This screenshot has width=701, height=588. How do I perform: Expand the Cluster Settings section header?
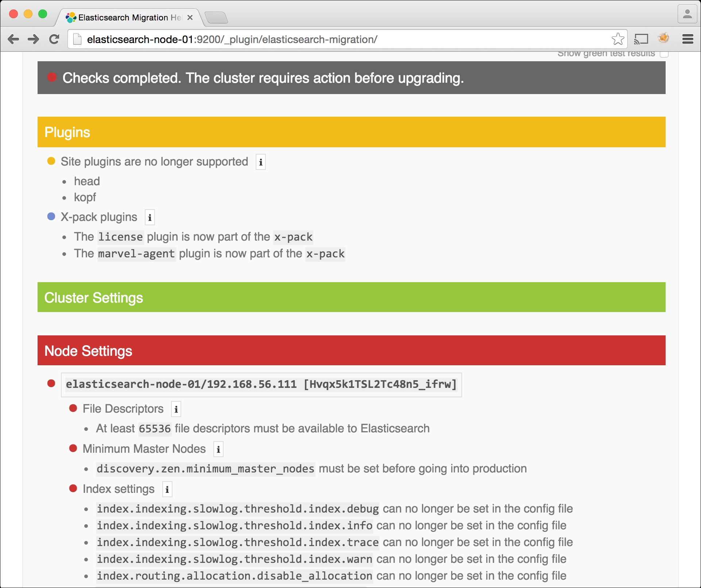(352, 297)
